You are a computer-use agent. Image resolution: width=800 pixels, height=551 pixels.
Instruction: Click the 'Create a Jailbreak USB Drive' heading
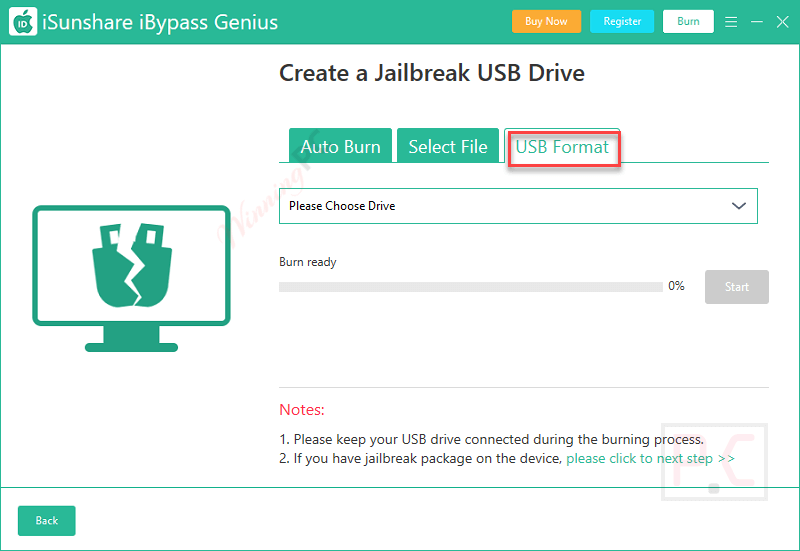coord(432,73)
